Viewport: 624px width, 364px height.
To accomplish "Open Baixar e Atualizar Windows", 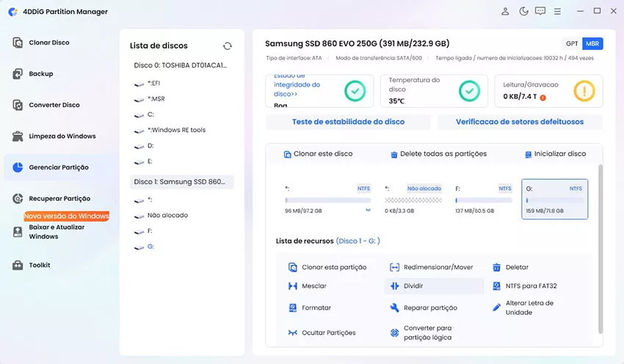I will coord(57,231).
